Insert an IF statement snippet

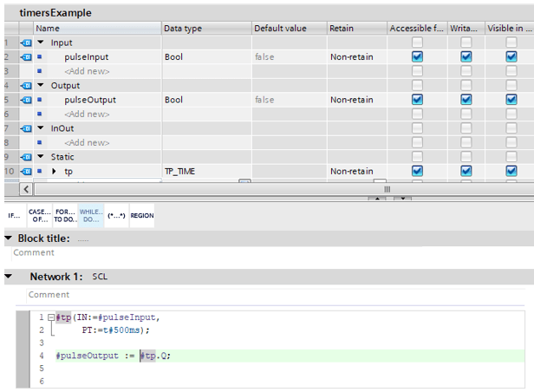click(14, 216)
